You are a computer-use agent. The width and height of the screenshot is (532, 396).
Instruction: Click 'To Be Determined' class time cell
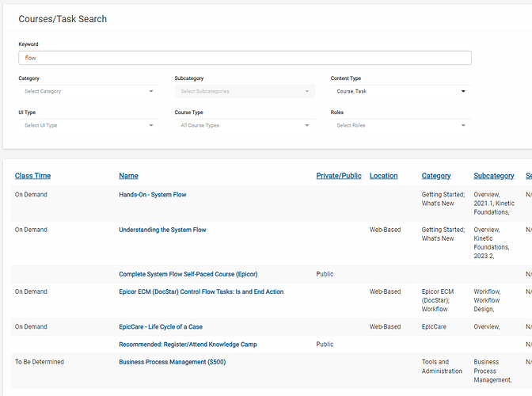coord(40,362)
